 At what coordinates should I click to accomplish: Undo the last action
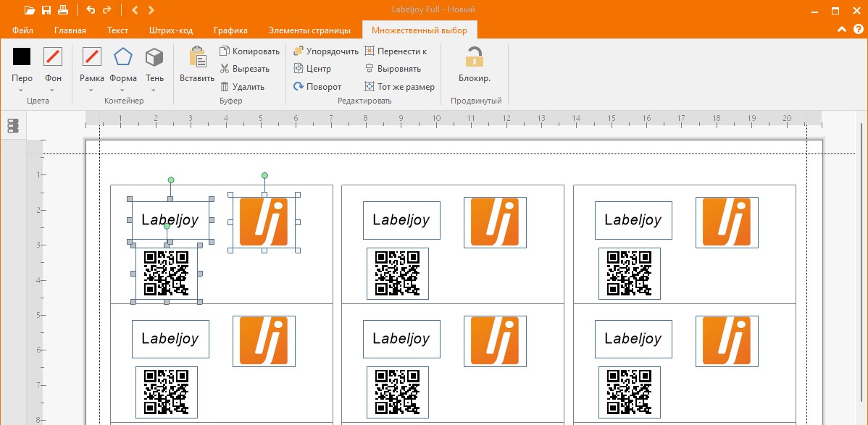[x=91, y=10]
